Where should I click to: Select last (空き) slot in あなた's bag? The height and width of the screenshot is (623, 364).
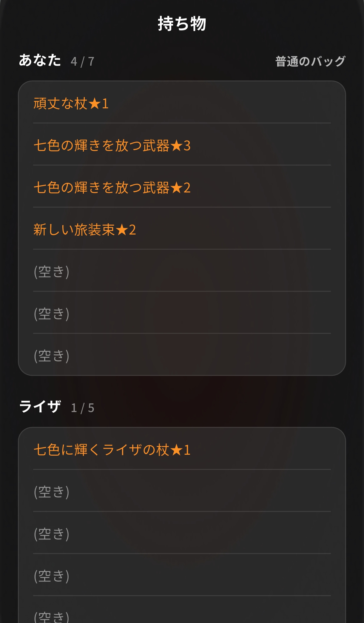[182, 354]
